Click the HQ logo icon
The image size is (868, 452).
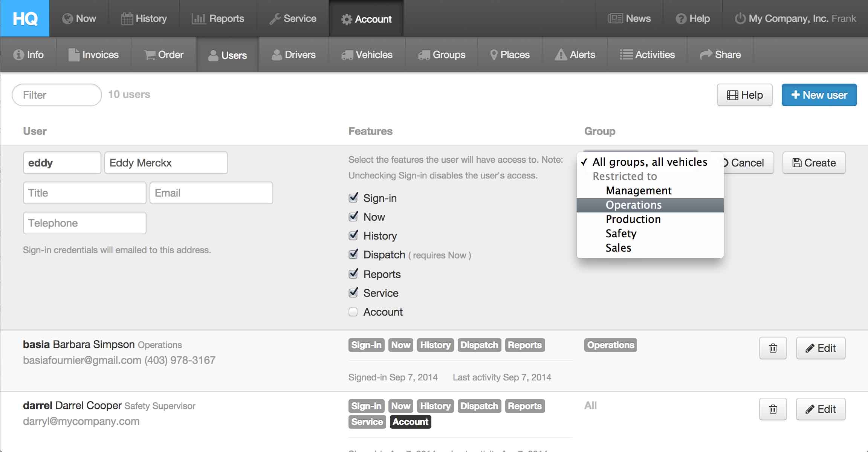pyautogui.click(x=25, y=18)
